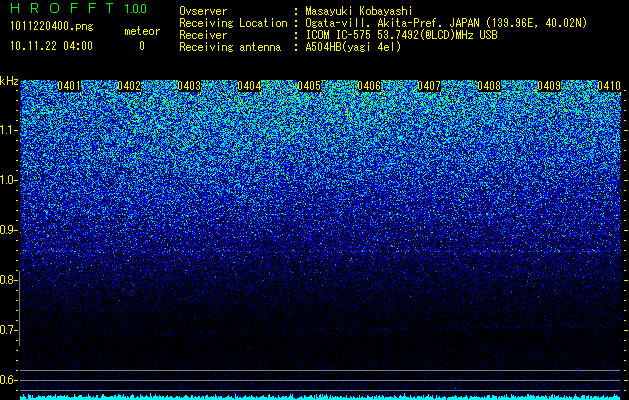Click the HROFFT 1.0.0 title text

click(x=79, y=8)
